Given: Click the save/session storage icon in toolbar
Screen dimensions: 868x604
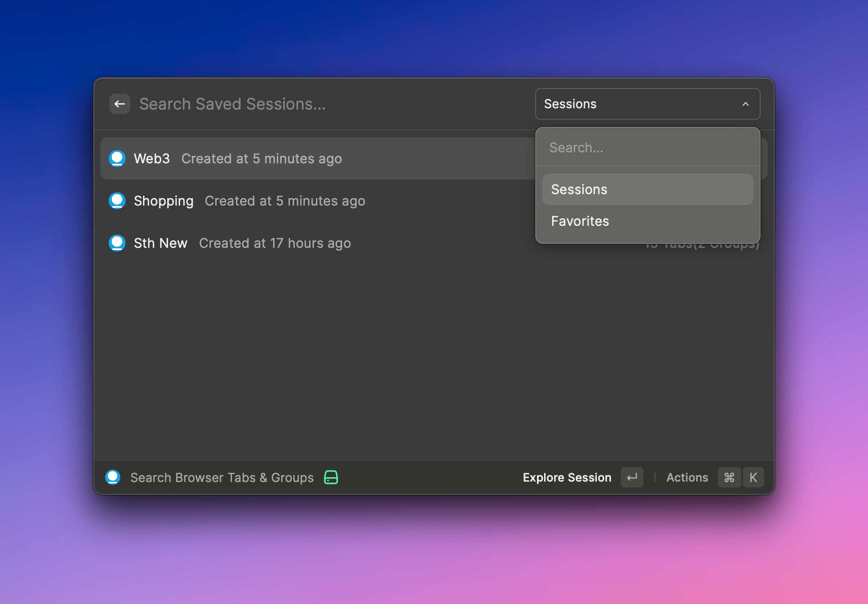Looking at the screenshot, I should click(331, 477).
